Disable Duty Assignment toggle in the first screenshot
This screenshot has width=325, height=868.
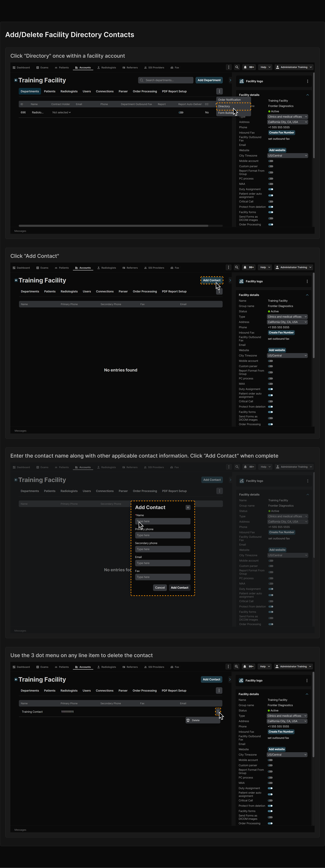(271, 189)
